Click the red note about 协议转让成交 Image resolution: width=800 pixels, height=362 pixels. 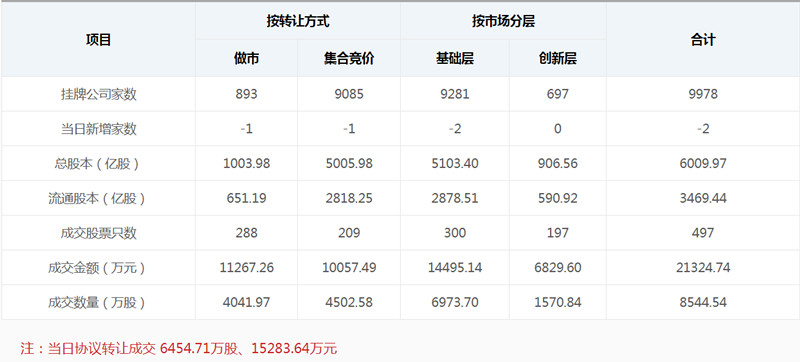click(179, 349)
